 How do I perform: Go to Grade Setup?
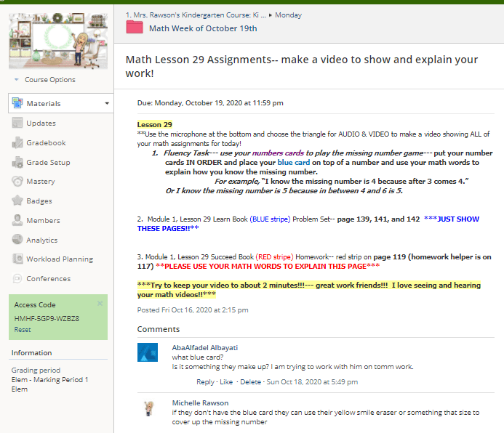click(x=48, y=163)
